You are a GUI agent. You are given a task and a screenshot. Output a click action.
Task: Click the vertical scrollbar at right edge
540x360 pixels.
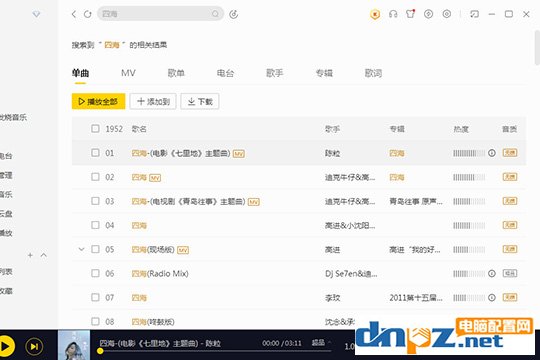[x=537, y=47]
